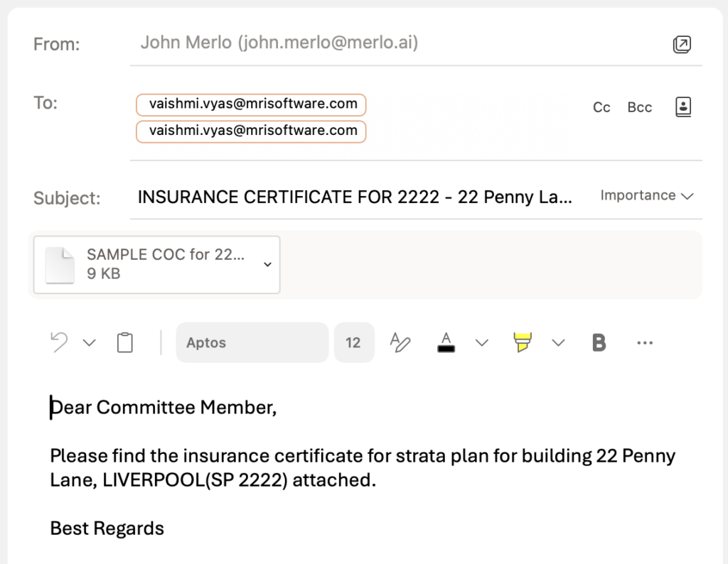Click the Paste clipboard icon
The width and height of the screenshot is (728, 564).
coord(125,343)
